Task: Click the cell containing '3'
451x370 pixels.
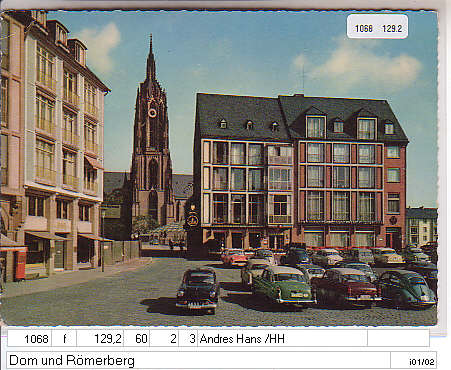Action: tap(188, 339)
